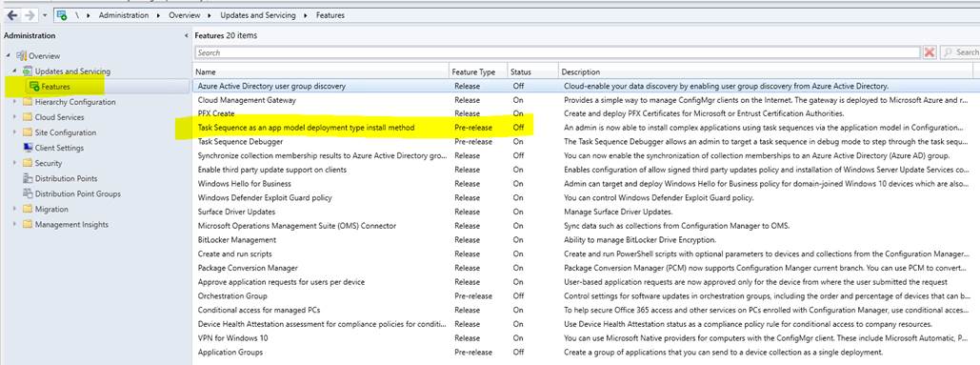Screen dimensions: 980x365
Task: Open Distribution Point Groups node
Action: (x=77, y=193)
